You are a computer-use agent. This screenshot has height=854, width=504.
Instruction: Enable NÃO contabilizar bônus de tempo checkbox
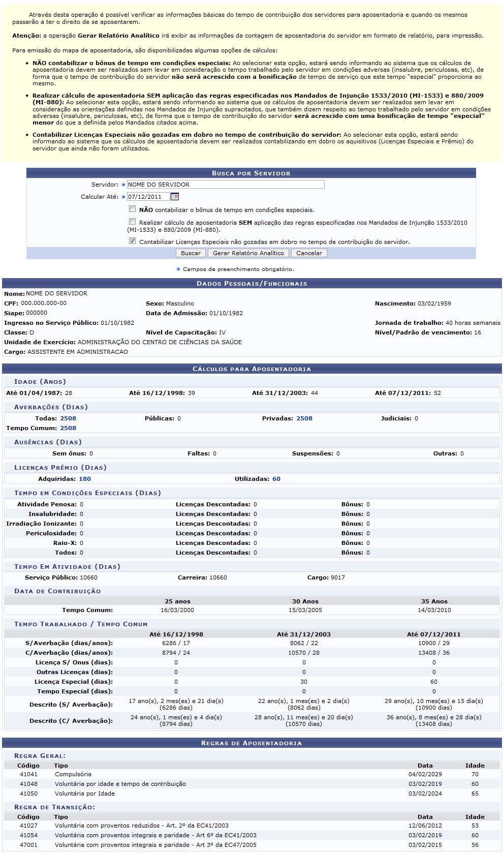coord(133,209)
